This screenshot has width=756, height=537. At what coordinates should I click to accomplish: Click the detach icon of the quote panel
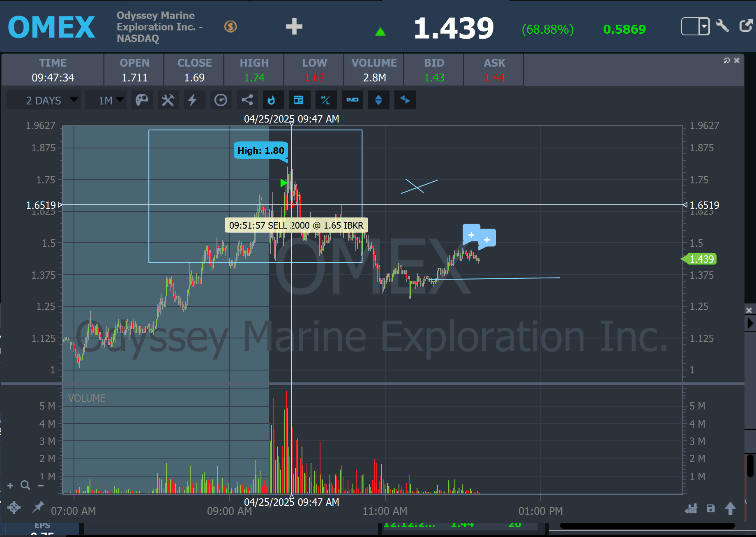click(x=727, y=60)
